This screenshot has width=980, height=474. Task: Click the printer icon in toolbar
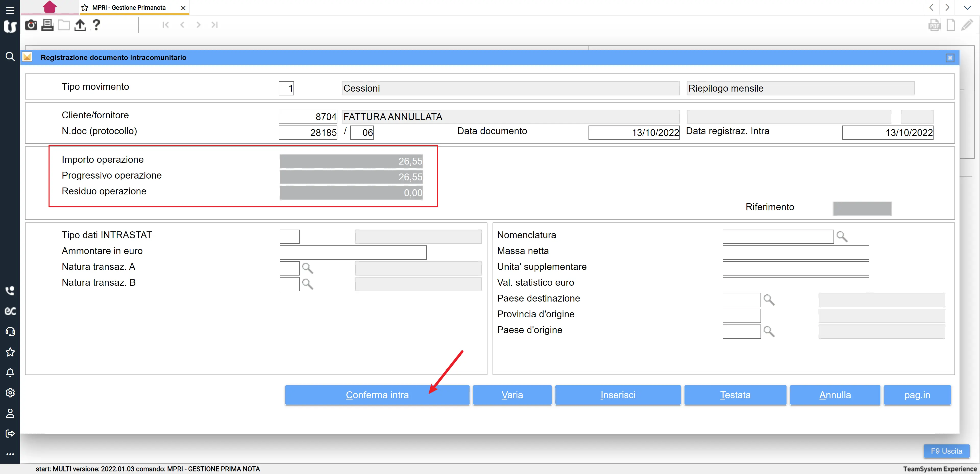coord(47,25)
